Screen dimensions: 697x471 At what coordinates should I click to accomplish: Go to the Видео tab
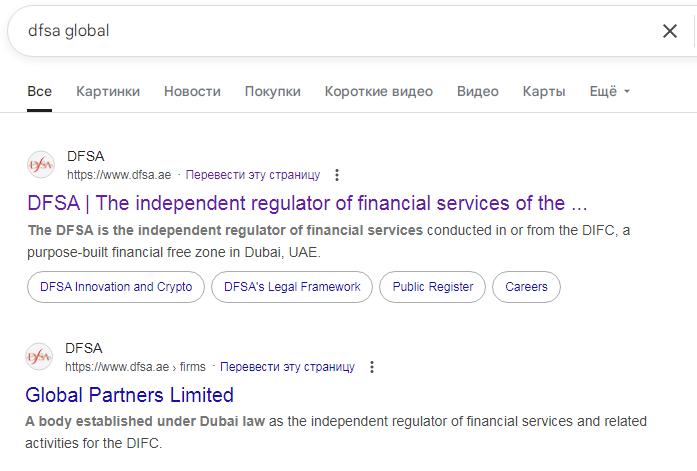pos(477,91)
